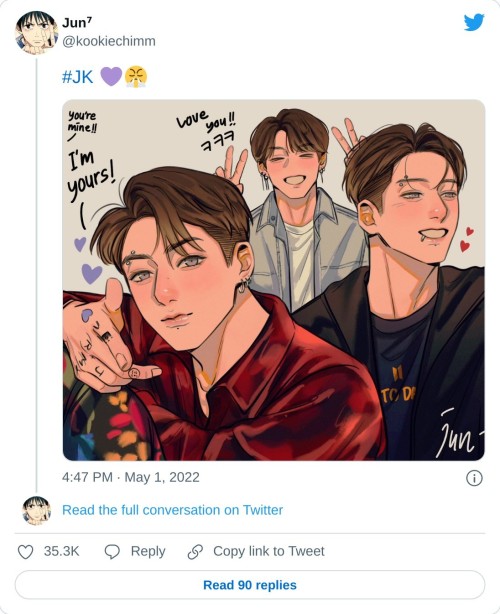The width and height of the screenshot is (500, 614).
Task: Open the tweet info icon
Action: coord(474,478)
